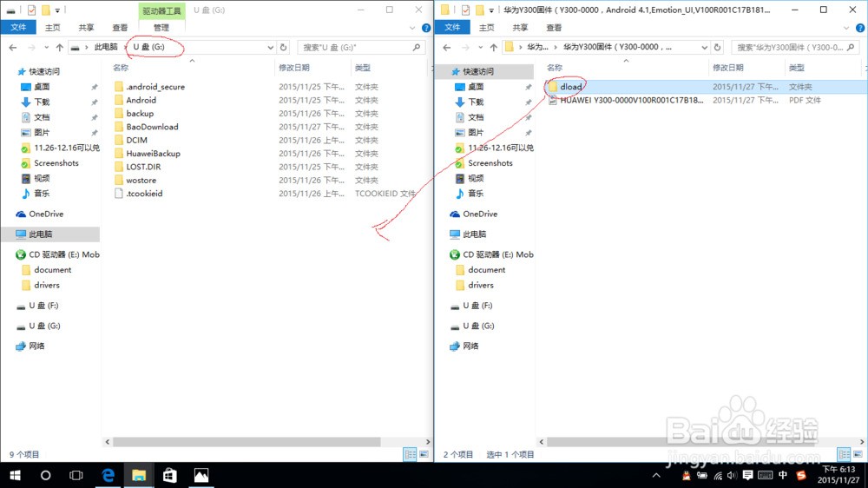Open File Explorer taskbar icon

[138, 475]
